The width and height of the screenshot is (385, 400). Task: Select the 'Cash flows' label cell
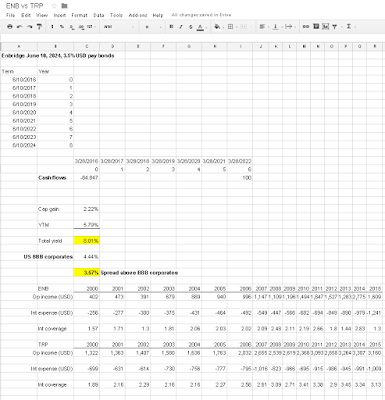tap(55, 178)
